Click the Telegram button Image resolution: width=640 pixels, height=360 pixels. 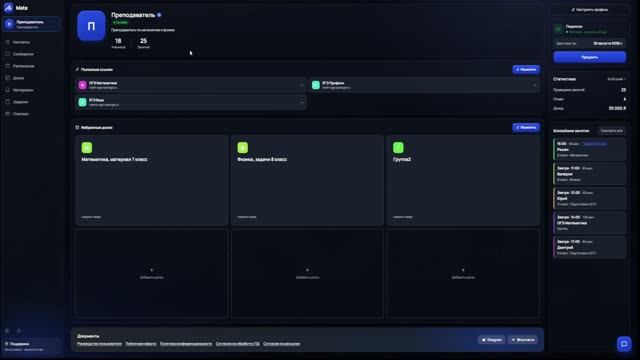[491, 340]
